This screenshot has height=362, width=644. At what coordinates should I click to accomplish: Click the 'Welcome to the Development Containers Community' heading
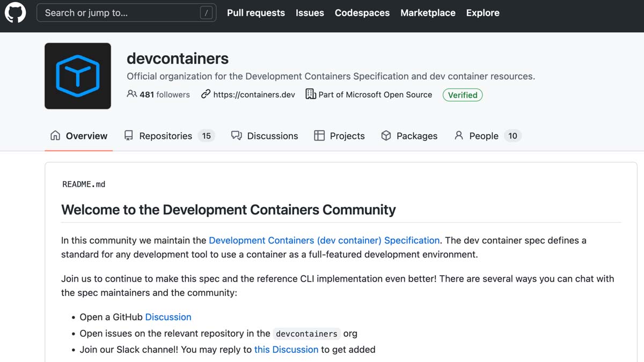(x=229, y=210)
